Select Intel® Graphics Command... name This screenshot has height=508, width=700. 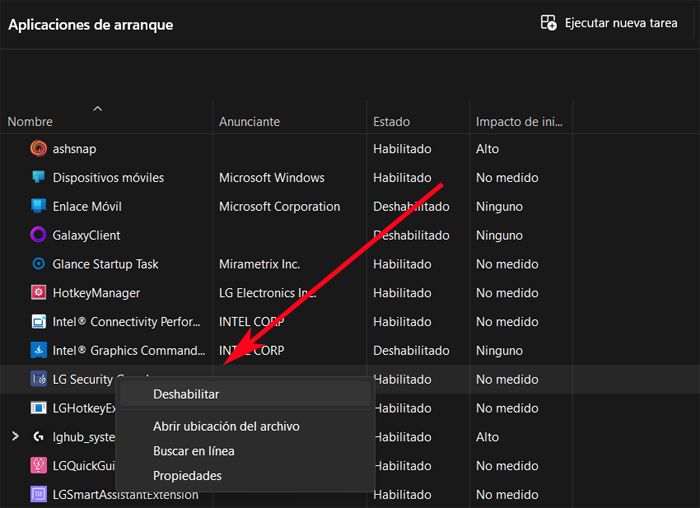pyautogui.click(x=129, y=350)
